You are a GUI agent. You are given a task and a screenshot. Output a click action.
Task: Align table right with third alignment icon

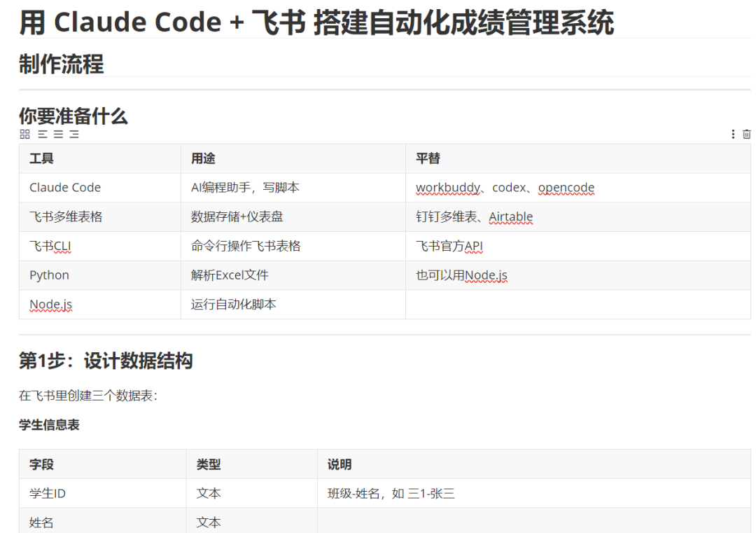click(x=73, y=134)
